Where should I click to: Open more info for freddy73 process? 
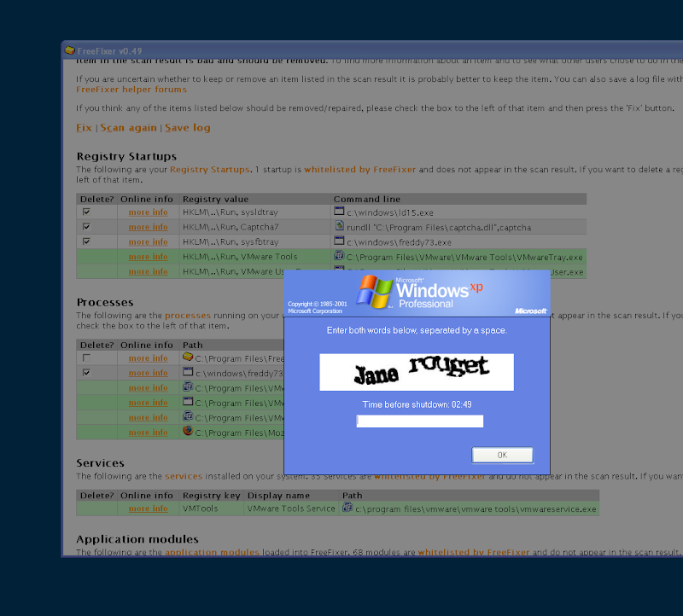click(148, 373)
